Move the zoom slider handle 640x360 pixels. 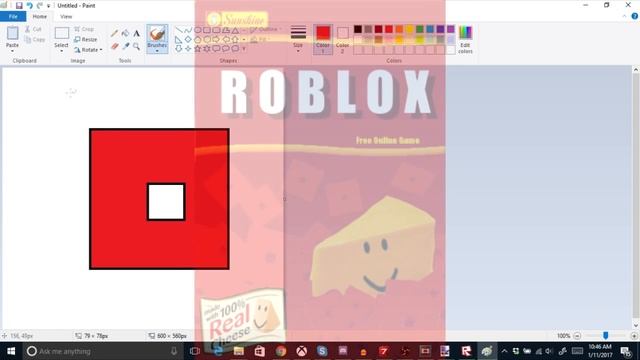606,336
